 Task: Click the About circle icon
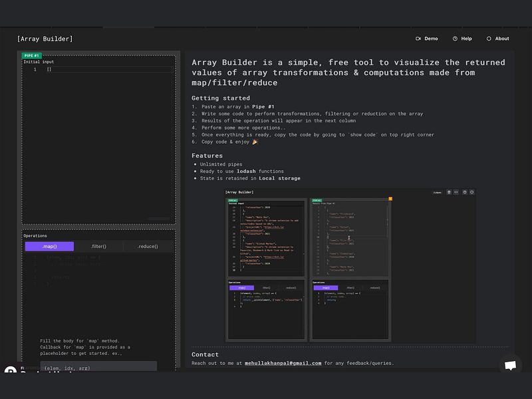(x=489, y=39)
